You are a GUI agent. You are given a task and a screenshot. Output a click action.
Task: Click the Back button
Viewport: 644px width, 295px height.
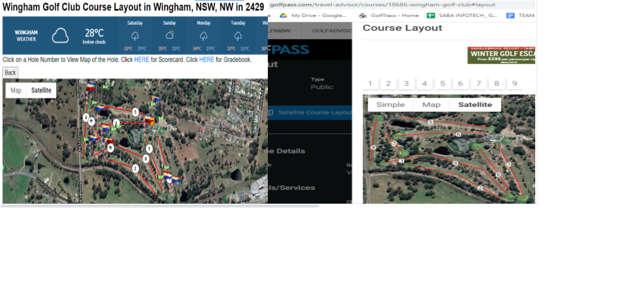click(x=10, y=73)
